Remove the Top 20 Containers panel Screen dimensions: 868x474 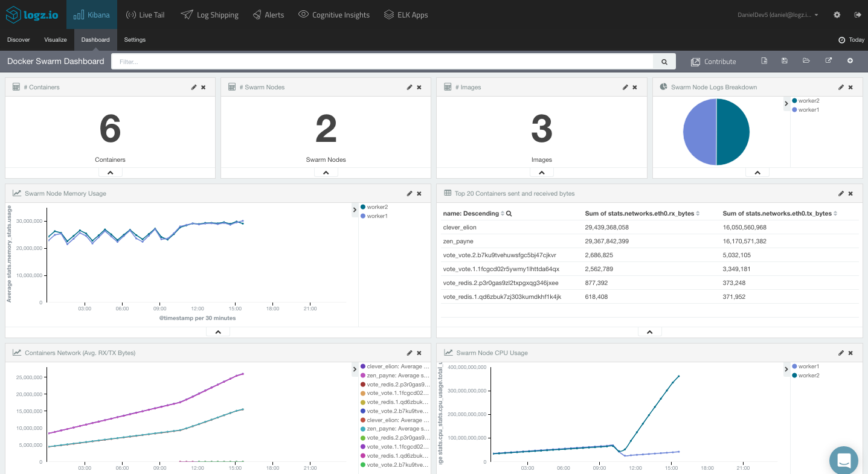(x=850, y=193)
